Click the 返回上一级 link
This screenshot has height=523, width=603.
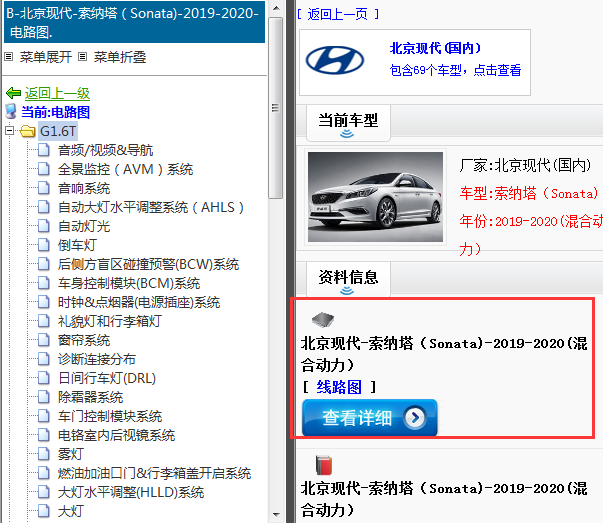pos(57,93)
